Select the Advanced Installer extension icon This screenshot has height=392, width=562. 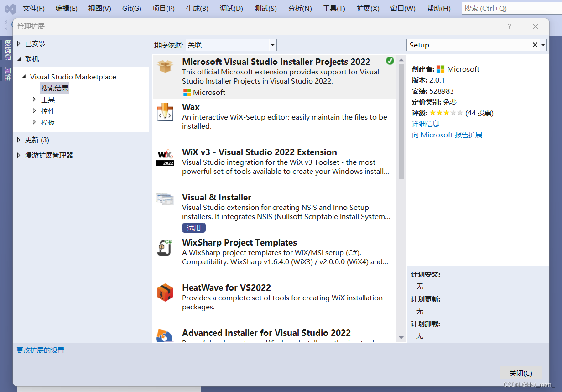pos(165,336)
